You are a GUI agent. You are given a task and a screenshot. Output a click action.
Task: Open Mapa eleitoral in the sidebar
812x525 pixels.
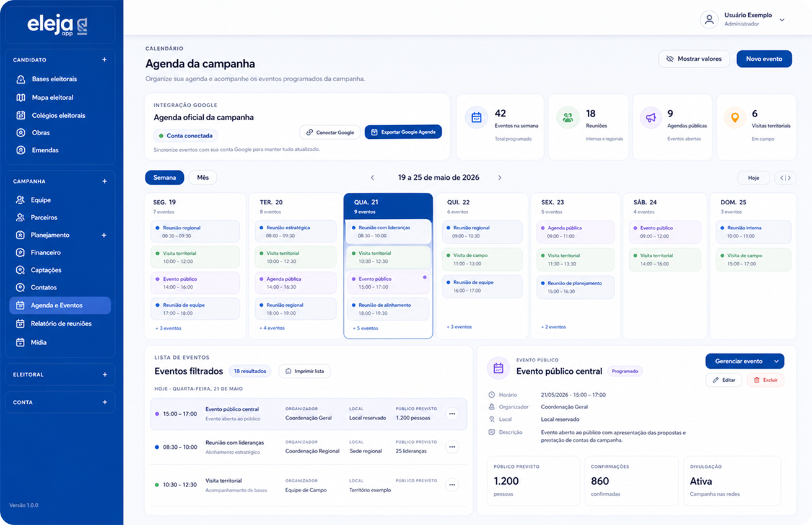coord(53,97)
